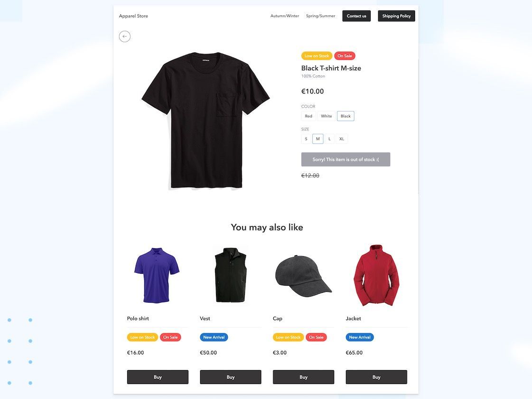The image size is (532, 399).
Task: Click the New Arrival badge under Jacket
Action: (x=360, y=337)
